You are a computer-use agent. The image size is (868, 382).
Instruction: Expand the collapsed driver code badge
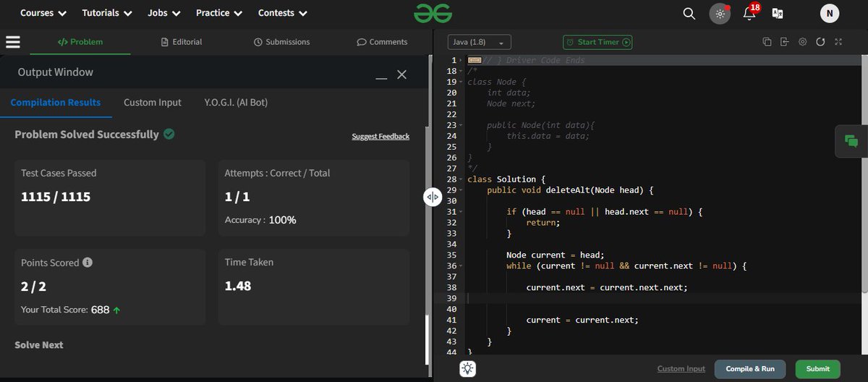click(x=475, y=60)
